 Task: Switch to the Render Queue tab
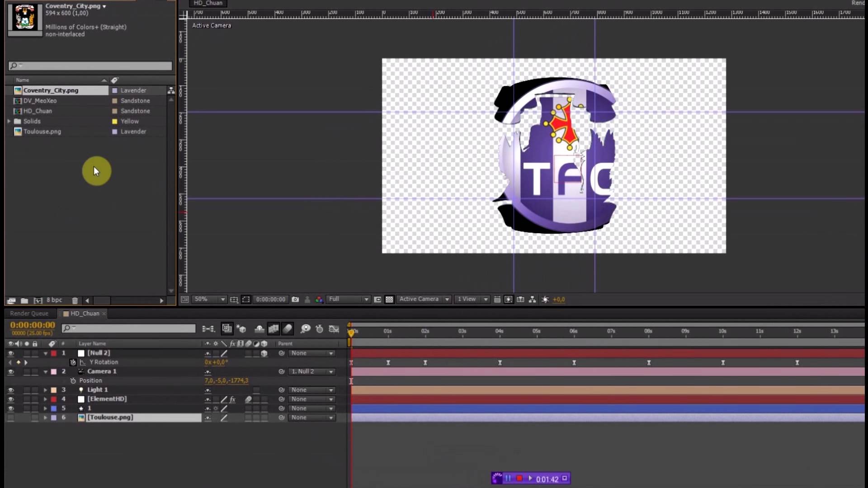point(29,314)
